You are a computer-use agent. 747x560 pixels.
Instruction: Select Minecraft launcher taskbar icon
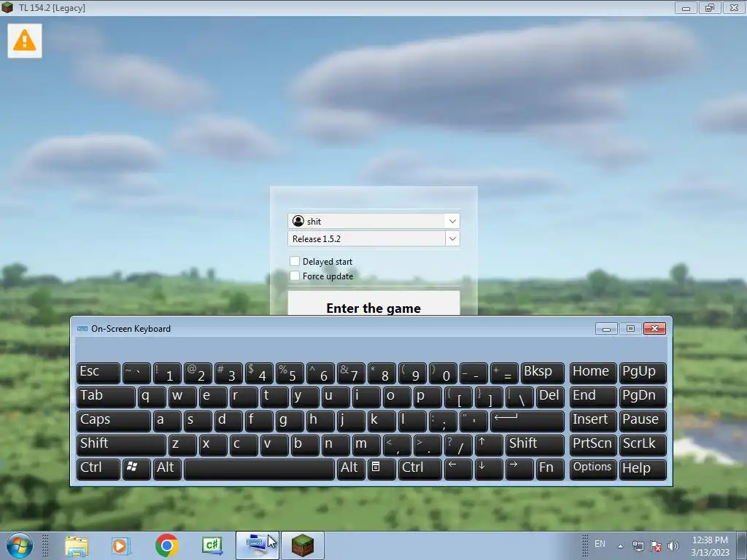tap(303, 545)
